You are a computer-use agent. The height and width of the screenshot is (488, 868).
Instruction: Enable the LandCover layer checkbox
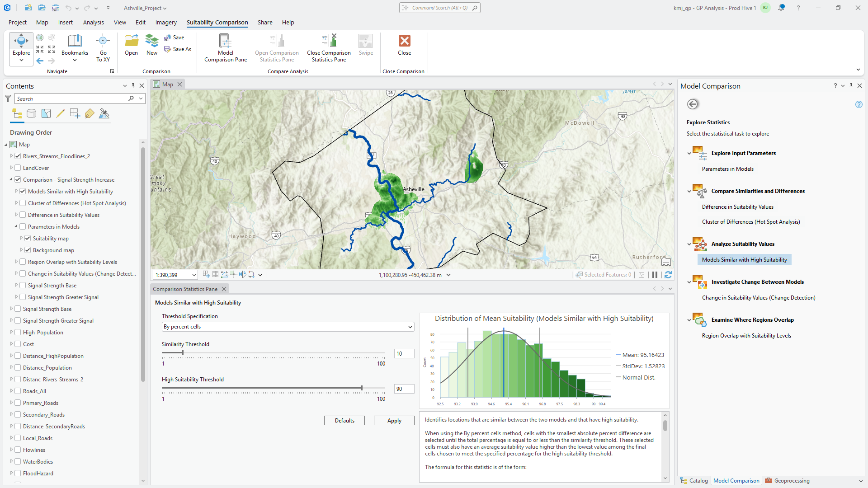[18, 168]
